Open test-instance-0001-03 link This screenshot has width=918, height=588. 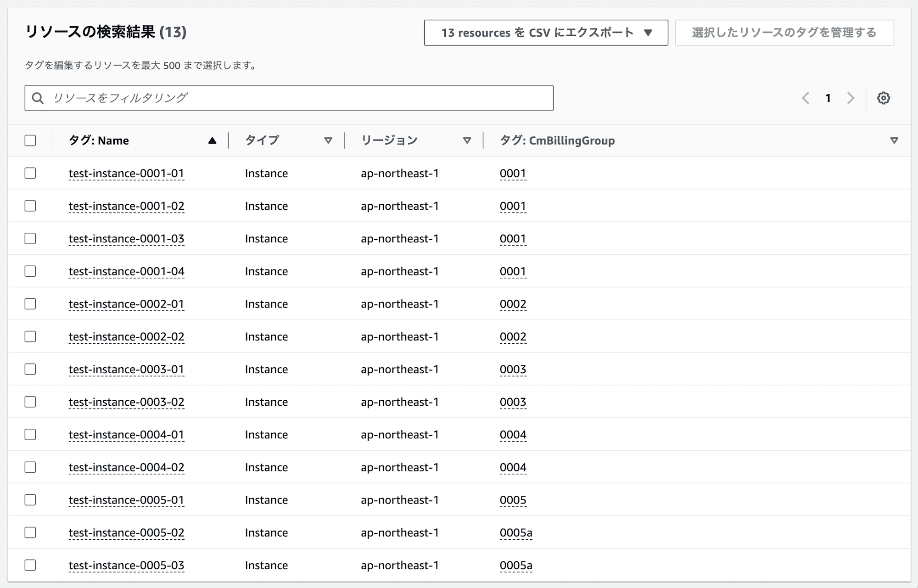click(x=126, y=239)
